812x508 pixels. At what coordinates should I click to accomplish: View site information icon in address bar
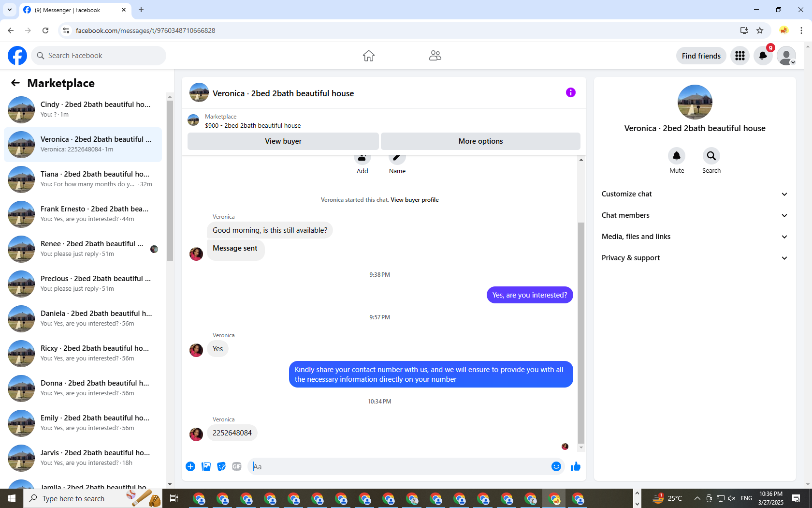(66, 30)
